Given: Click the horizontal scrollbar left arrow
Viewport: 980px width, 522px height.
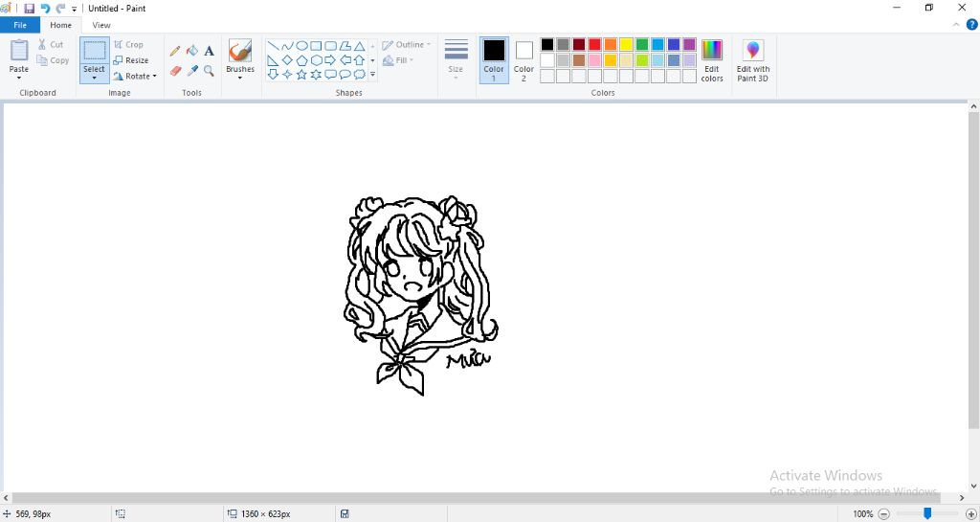Looking at the screenshot, I should coord(7,498).
